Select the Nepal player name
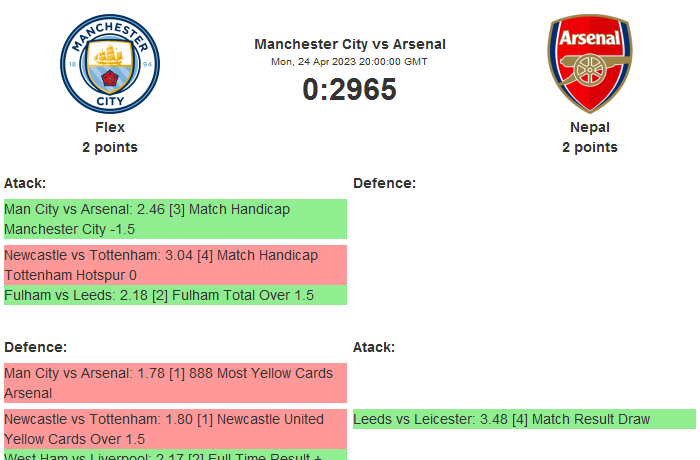The image size is (700, 460). pos(589,127)
